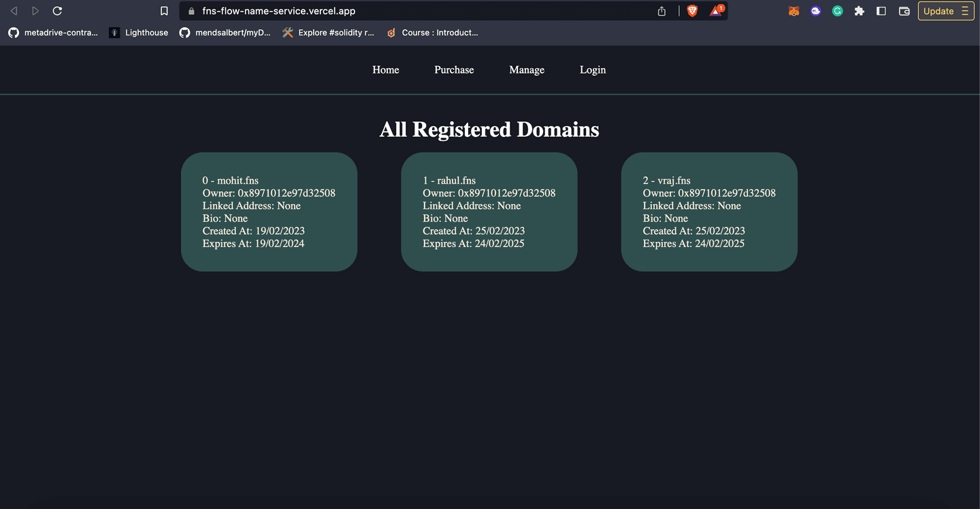Screen dimensions: 980x509
Task: Click Expires At: 19/02/2024
Action: (253, 244)
